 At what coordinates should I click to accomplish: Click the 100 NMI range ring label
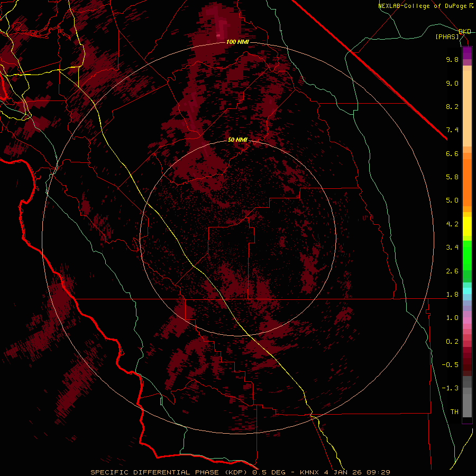pyautogui.click(x=237, y=42)
